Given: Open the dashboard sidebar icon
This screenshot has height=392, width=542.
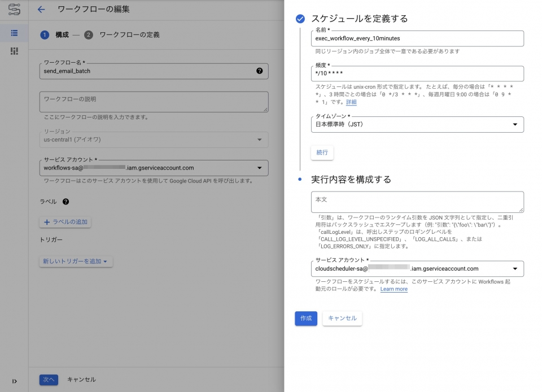Looking at the screenshot, I should tap(14, 51).
